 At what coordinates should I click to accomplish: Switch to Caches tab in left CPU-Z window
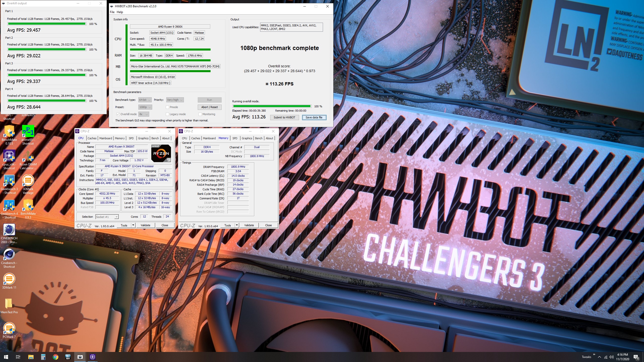(92, 138)
